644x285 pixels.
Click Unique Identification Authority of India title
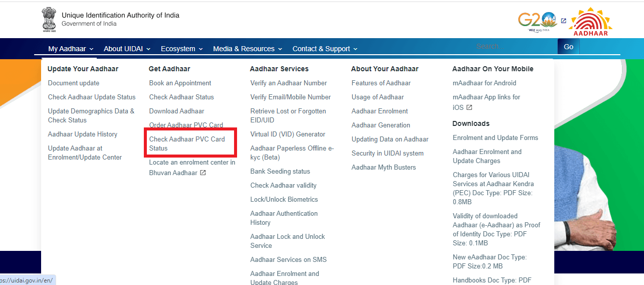point(120,15)
